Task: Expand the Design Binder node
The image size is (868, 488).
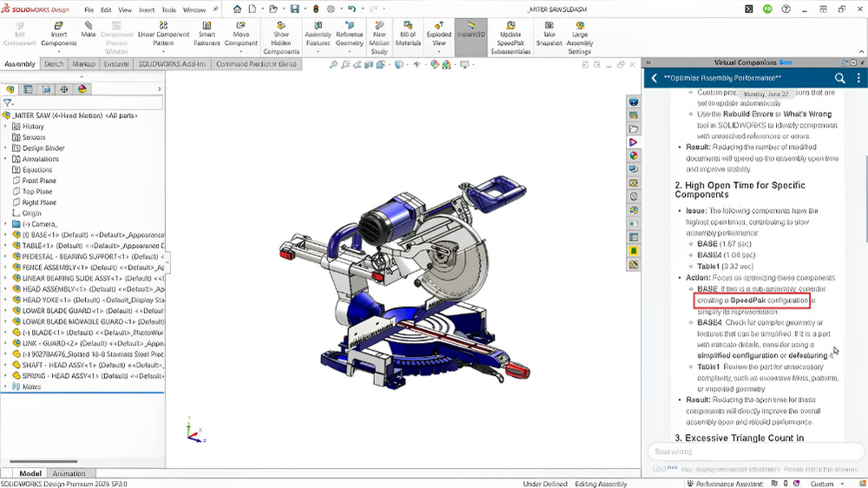Action: 5,148
